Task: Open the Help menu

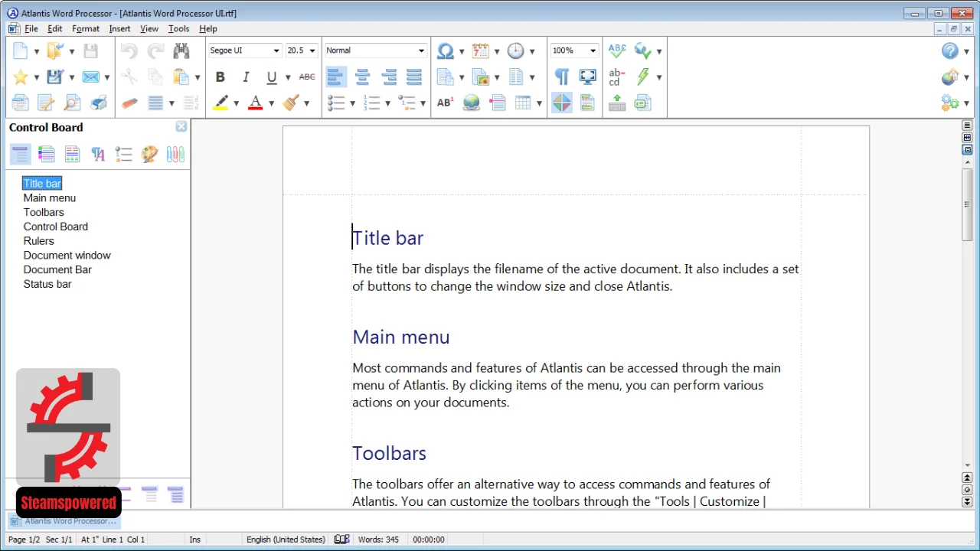Action: pos(208,28)
